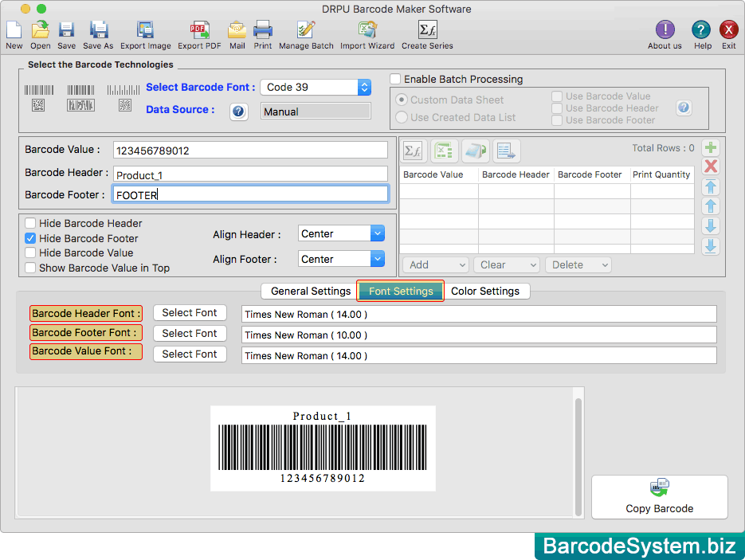Screen dimensions: 745x560
Task: Click the Barcode Footer input field
Action: [x=250, y=194]
